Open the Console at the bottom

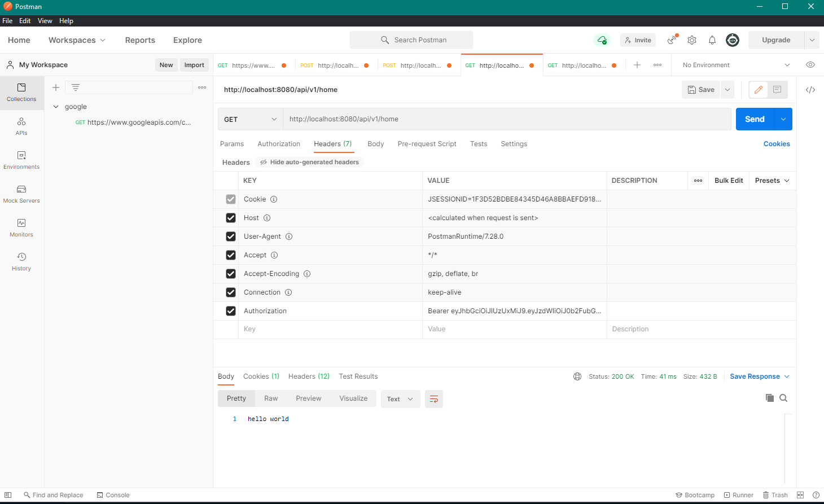point(113,495)
